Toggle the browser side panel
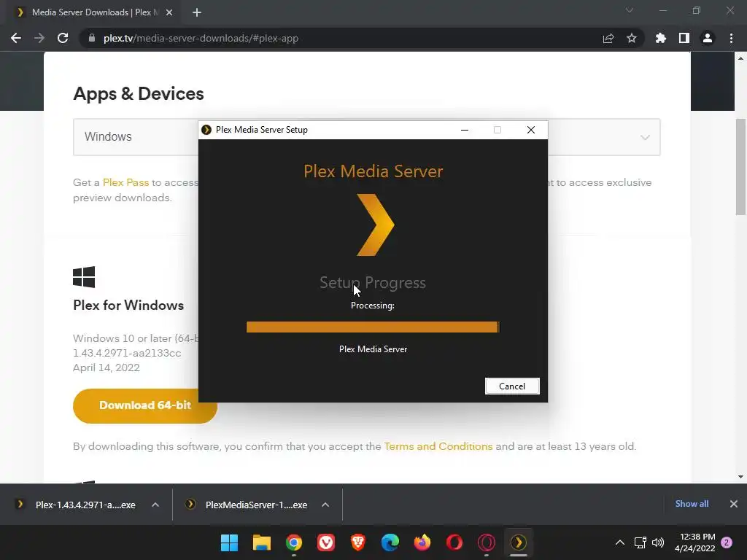 pos(684,38)
